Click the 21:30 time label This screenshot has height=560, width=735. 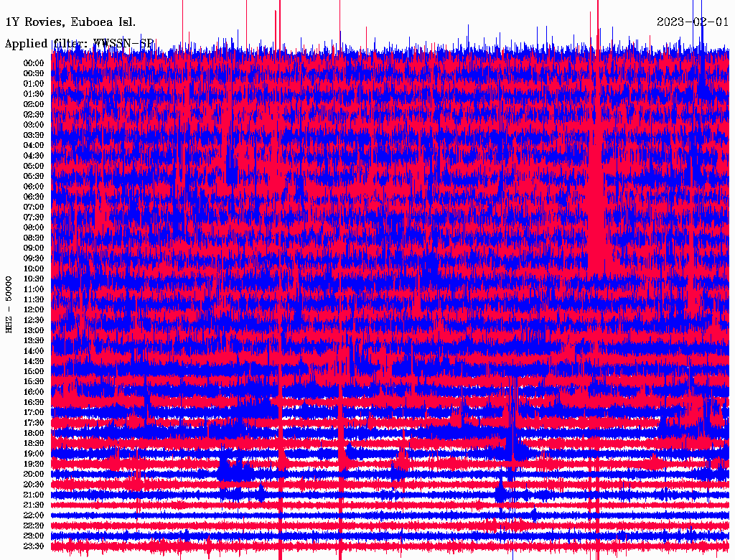(x=34, y=505)
